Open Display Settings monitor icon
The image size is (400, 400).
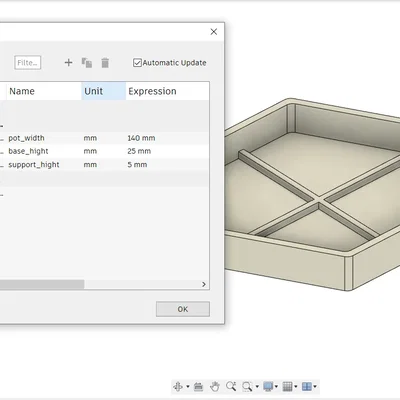(268, 387)
